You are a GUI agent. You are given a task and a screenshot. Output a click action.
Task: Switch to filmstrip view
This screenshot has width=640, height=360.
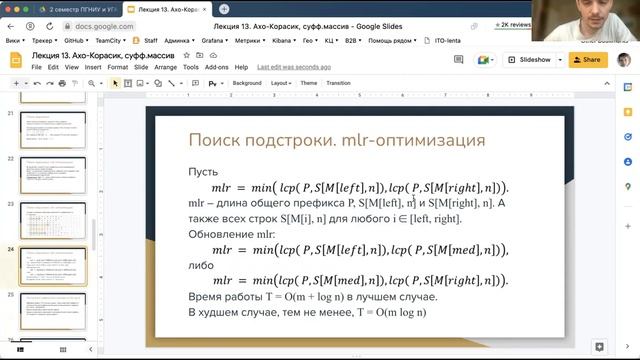tap(20, 350)
